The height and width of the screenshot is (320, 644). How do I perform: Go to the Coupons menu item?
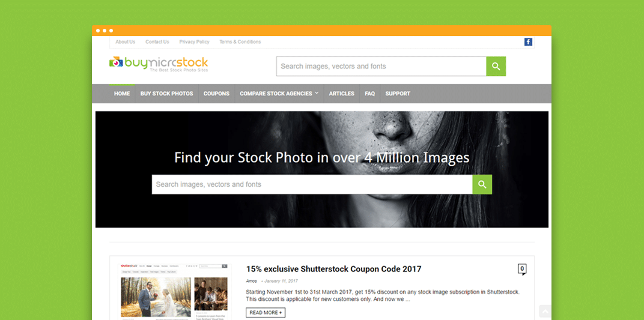coord(216,94)
